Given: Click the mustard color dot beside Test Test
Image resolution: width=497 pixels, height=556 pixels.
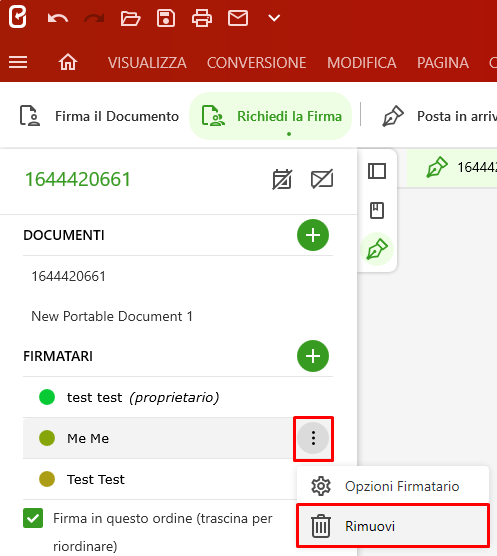Looking at the screenshot, I should coord(47,479).
